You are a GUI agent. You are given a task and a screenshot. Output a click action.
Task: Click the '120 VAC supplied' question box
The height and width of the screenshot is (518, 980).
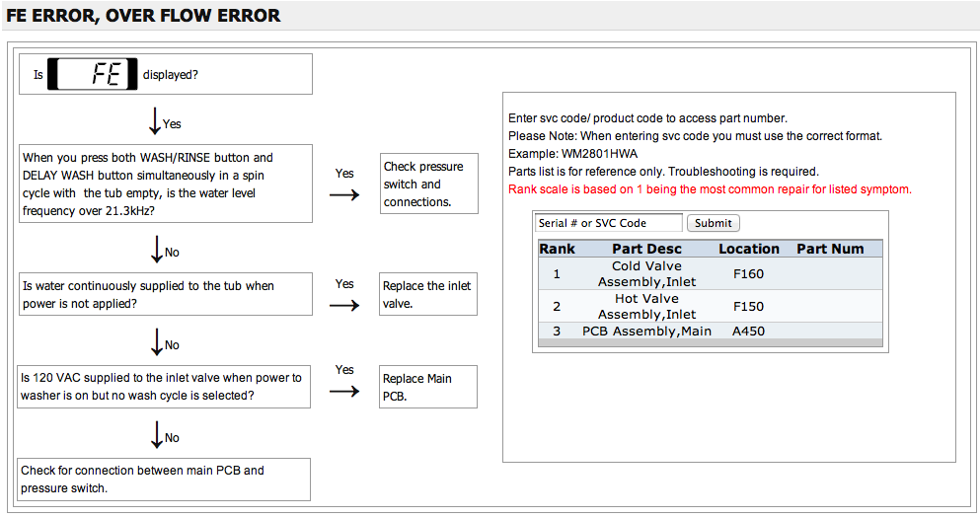(x=164, y=387)
